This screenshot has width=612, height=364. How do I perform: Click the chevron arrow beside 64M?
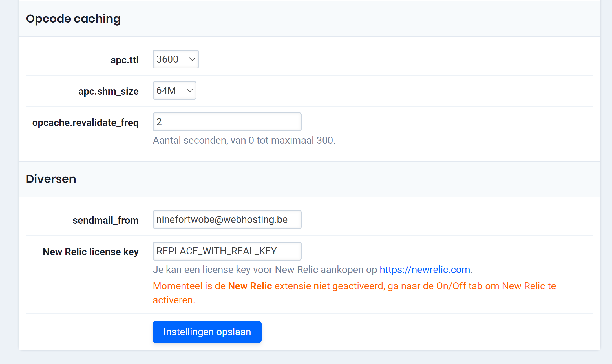(190, 90)
